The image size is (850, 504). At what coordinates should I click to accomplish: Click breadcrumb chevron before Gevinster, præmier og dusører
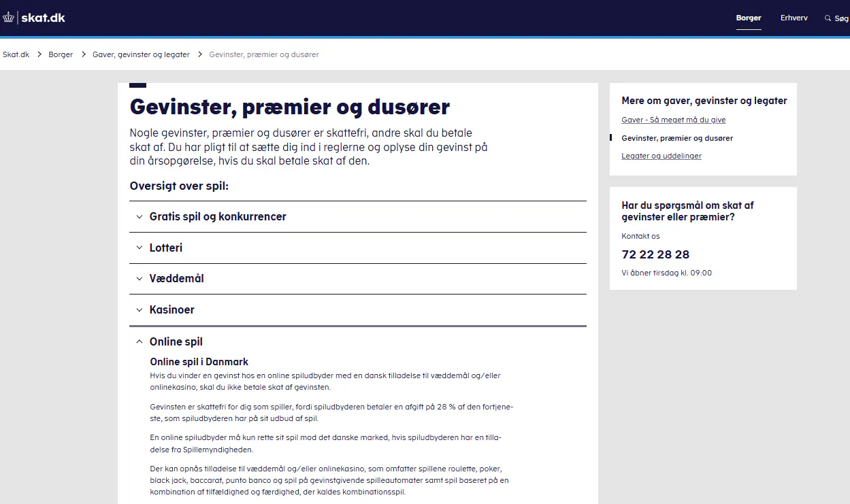[199, 54]
